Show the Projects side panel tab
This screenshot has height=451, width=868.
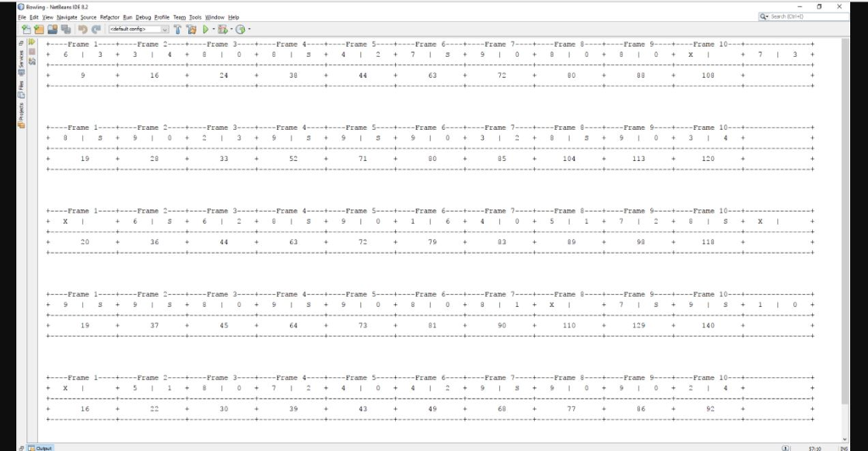coord(21,115)
